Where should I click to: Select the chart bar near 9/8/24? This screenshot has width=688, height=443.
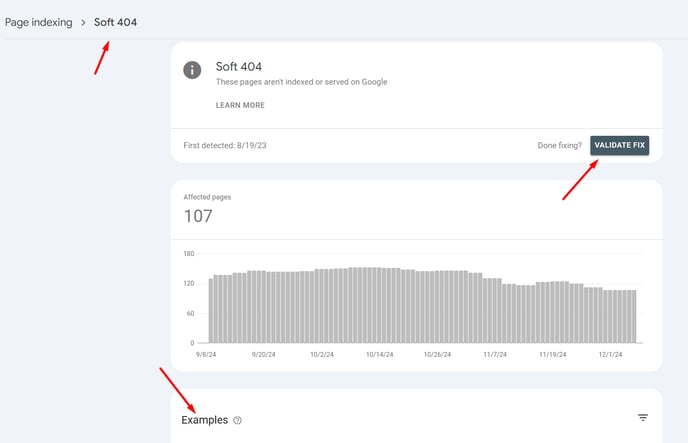point(211,311)
